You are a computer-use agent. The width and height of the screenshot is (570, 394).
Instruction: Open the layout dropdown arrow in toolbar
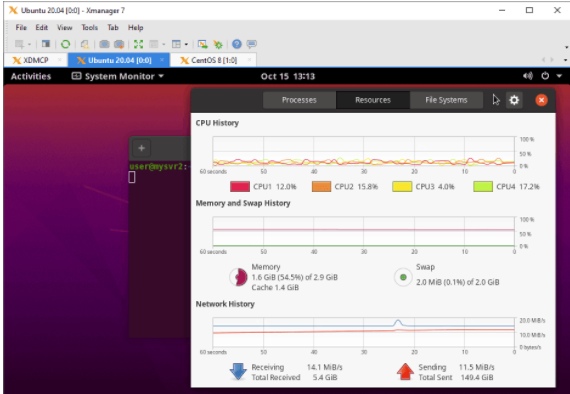186,44
